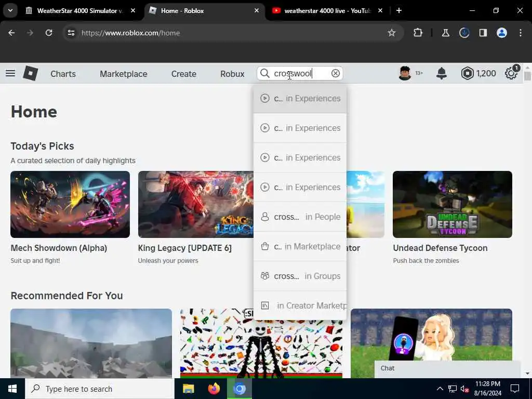The height and width of the screenshot is (399, 532).
Task: Close the weatherstar 4000 live YouTube tab
Action: pyautogui.click(x=380, y=10)
